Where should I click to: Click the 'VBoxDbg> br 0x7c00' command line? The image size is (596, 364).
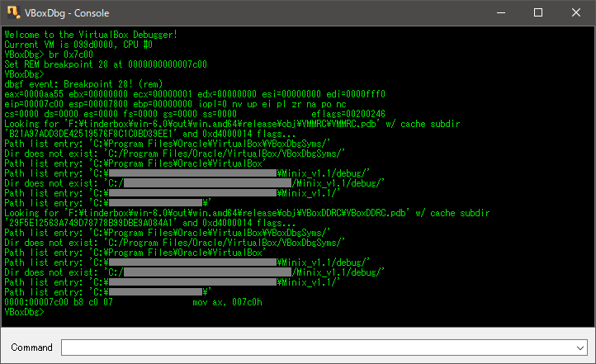point(49,54)
